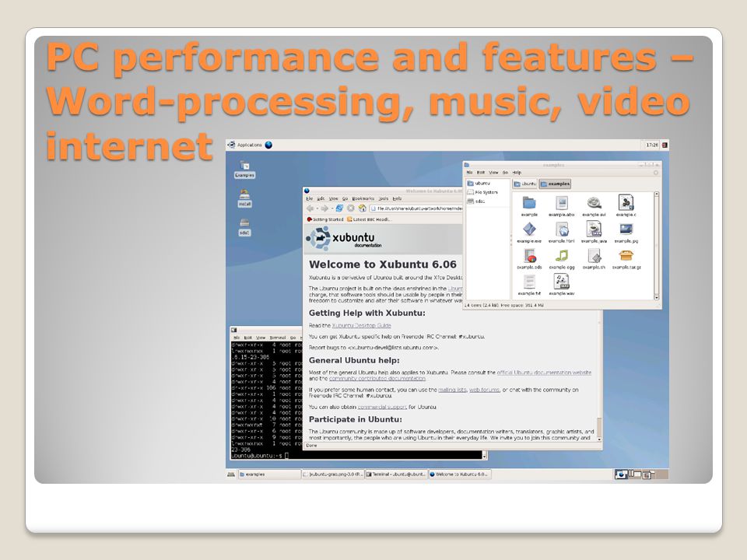The width and height of the screenshot is (747, 560).
Task: Open the Getting Started bookmark
Action: (x=325, y=219)
